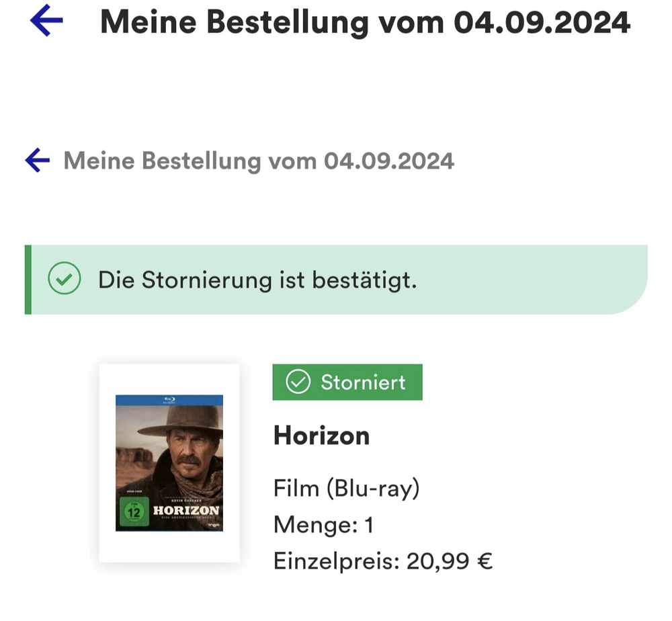This screenshot has height=621, width=672.
Task: Click the cowboy hat on the cover image
Action: pos(180,423)
